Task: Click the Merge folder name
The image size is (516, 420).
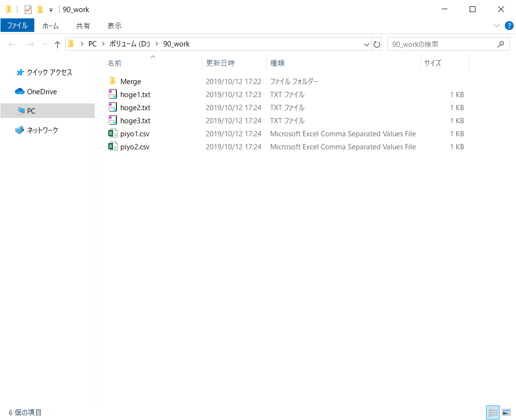Action: pos(130,82)
